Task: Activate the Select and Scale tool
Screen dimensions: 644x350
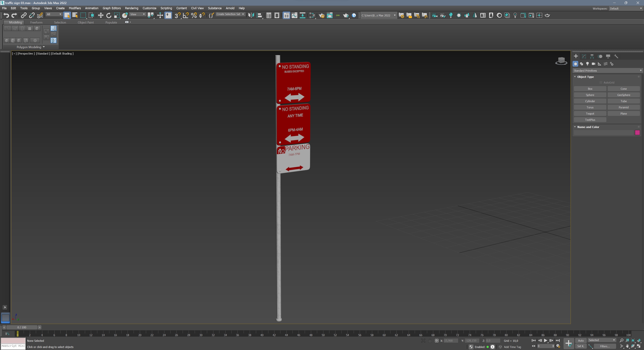Action: click(117, 15)
